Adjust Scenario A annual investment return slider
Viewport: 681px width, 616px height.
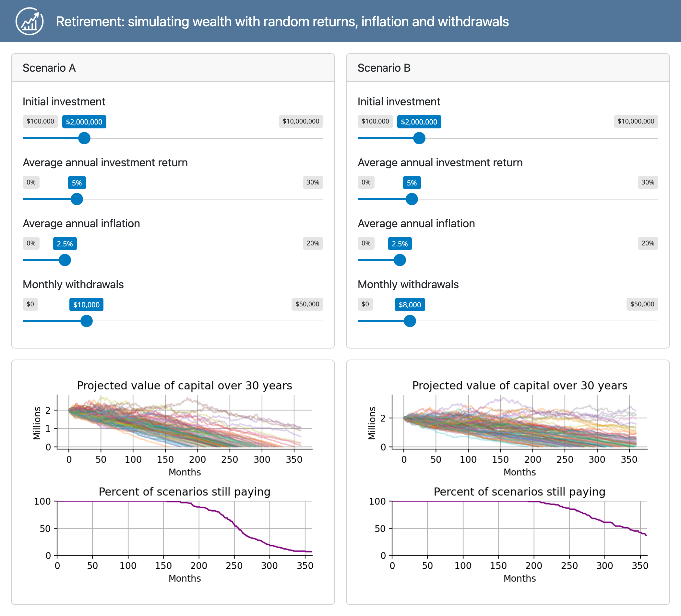[78, 200]
